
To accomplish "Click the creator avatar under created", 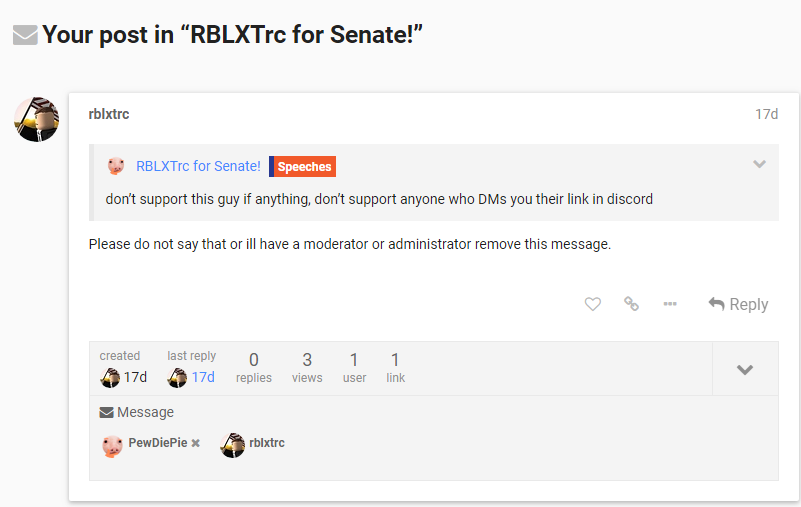I will click(110, 378).
